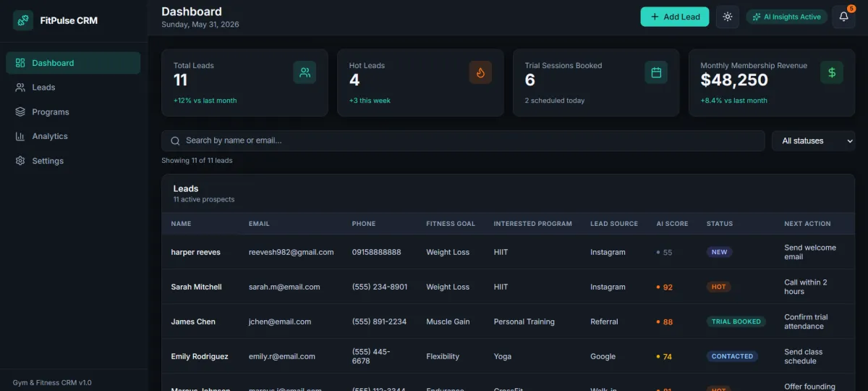Click the Leads people icon in sidebar
The height and width of the screenshot is (391, 868).
(20, 88)
